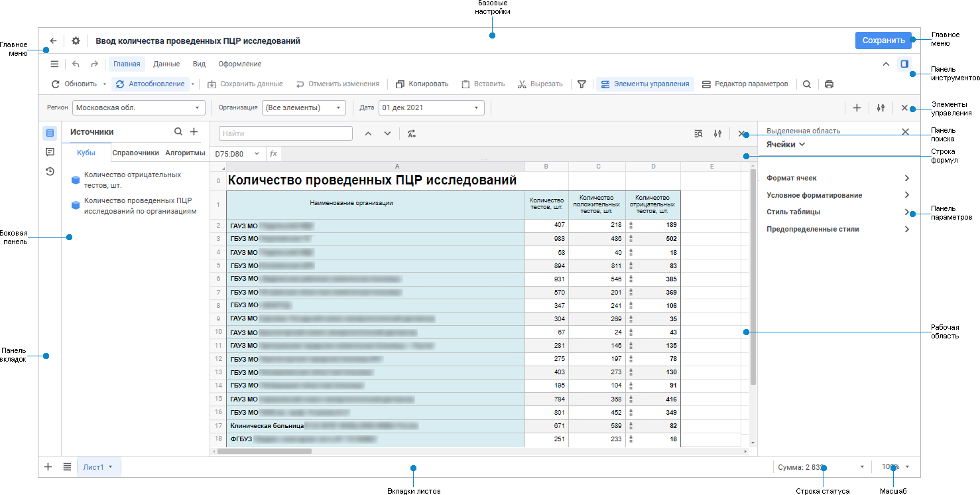Select the Кубы sources tab
The height and width of the screenshot is (495, 980).
86,153
